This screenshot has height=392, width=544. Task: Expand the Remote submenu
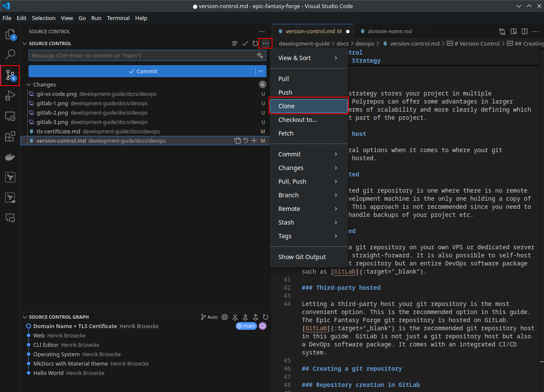[x=309, y=209]
